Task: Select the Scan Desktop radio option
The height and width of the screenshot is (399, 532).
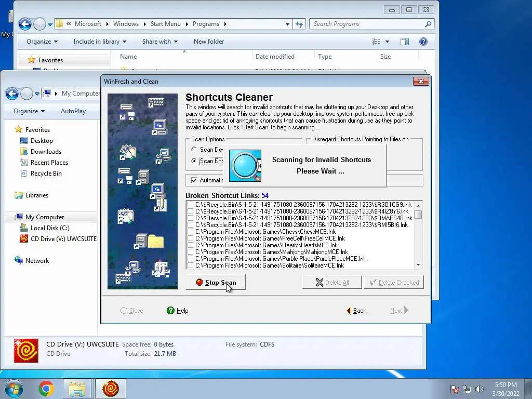Action: pos(194,149)
